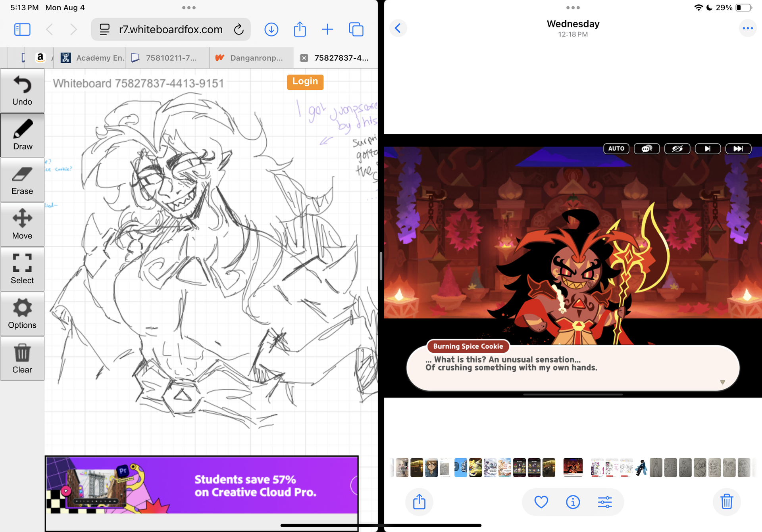Open Photos multitasking dots menu
Image resolution: width=762 pixels, height=532 pixels.
click(x=573, y=8)
